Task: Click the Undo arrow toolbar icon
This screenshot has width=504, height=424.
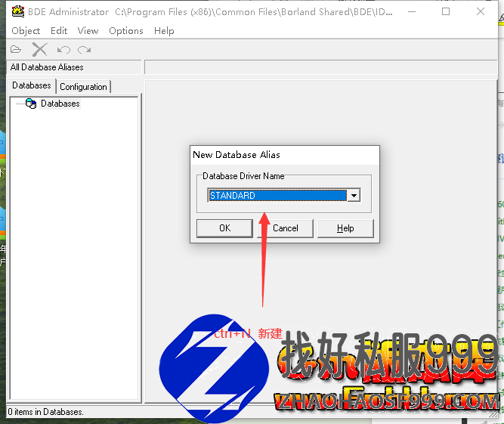Action: pos(63,50)
